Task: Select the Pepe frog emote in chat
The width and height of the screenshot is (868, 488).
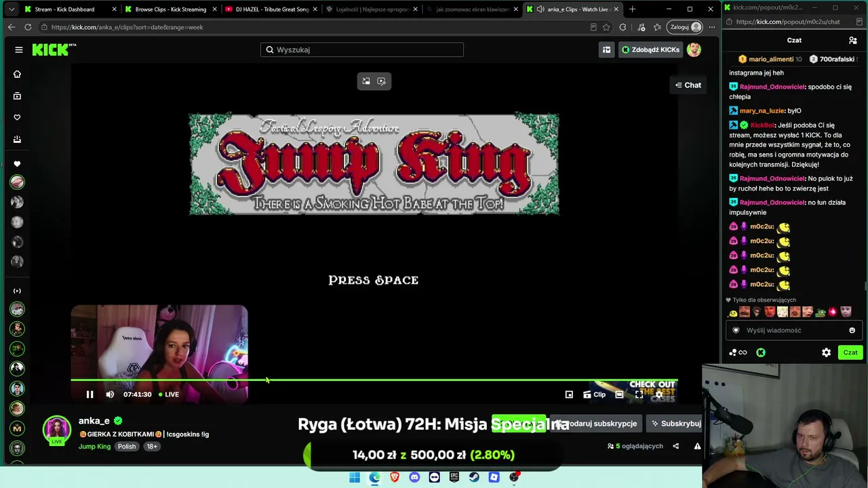Action: pos(821,312)
